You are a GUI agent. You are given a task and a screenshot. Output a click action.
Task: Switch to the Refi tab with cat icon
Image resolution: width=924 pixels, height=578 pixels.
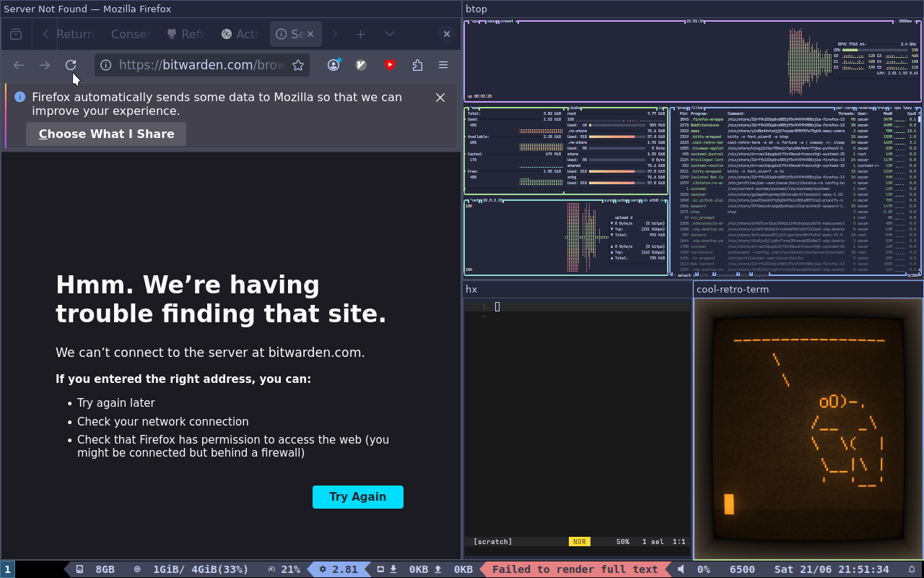[x=186, y=34]
